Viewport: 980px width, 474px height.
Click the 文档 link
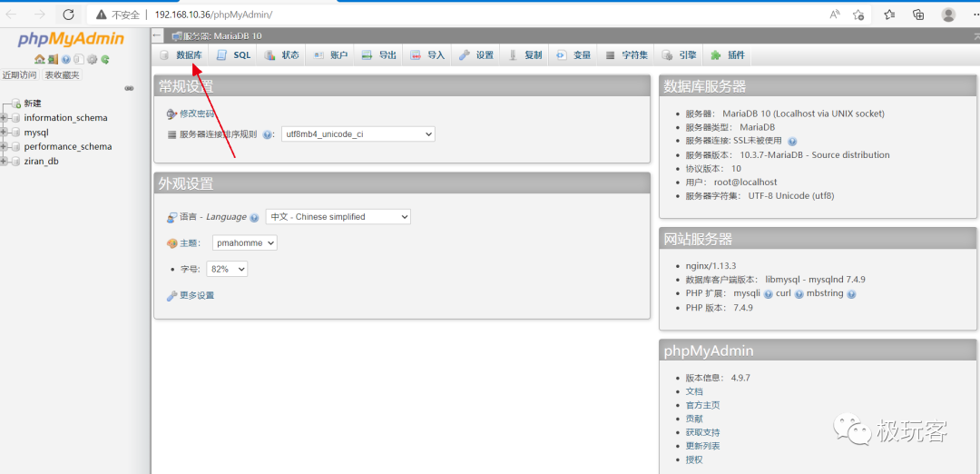point(694,391)
